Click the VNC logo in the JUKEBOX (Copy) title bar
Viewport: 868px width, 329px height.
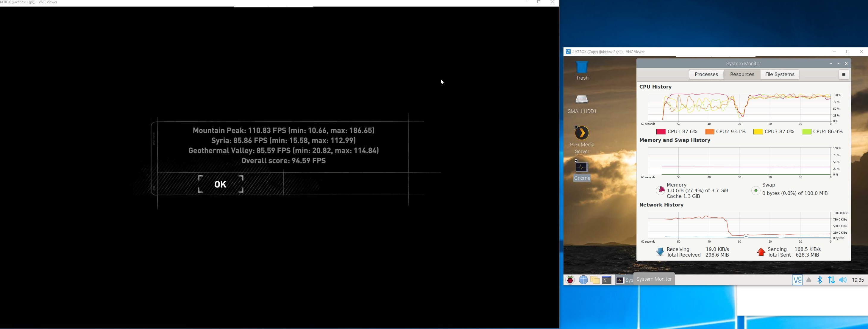tap(568, 52)
